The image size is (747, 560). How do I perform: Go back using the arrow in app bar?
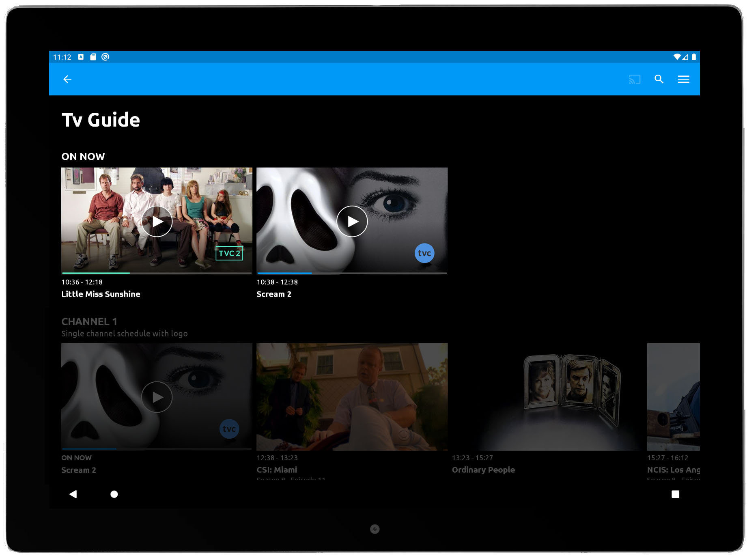(67, 79)
